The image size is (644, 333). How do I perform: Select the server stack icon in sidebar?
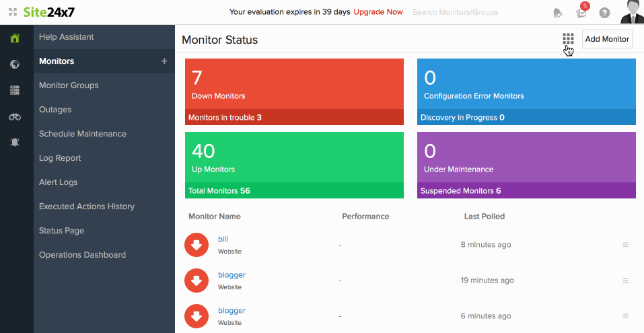tap(15, 90)
